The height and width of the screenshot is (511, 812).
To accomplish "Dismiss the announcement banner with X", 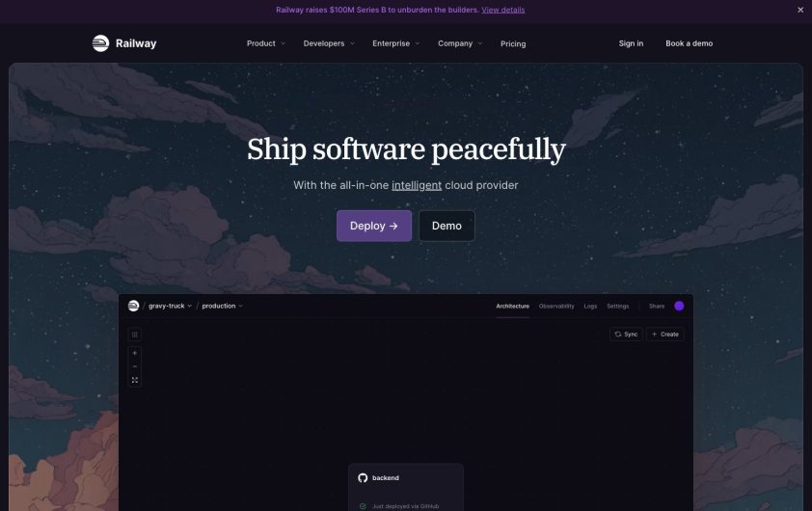I will click(x=800, y=10).
